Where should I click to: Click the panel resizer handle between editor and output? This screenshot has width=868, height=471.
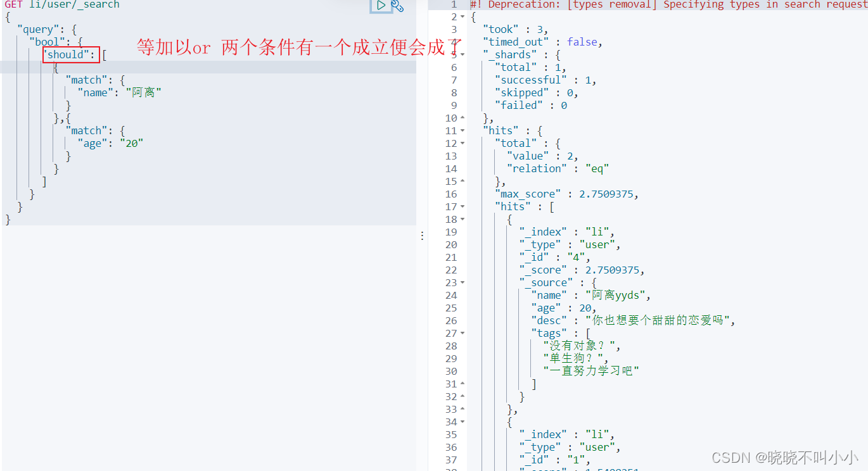tap(423, 235)
